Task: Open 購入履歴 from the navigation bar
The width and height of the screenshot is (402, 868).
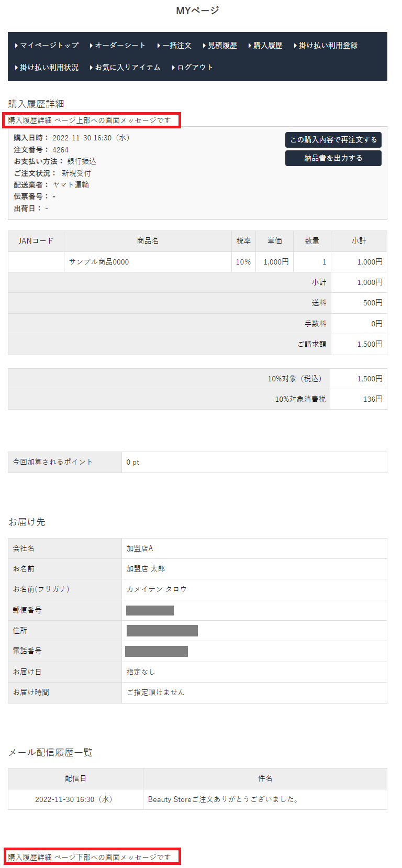Action: tap(267, 46)
